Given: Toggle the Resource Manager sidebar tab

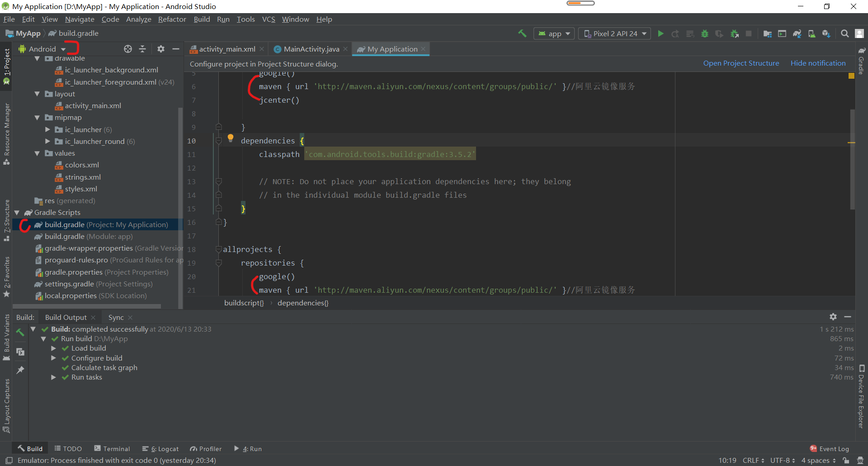Looking at the screenshot, I should 6,134.
